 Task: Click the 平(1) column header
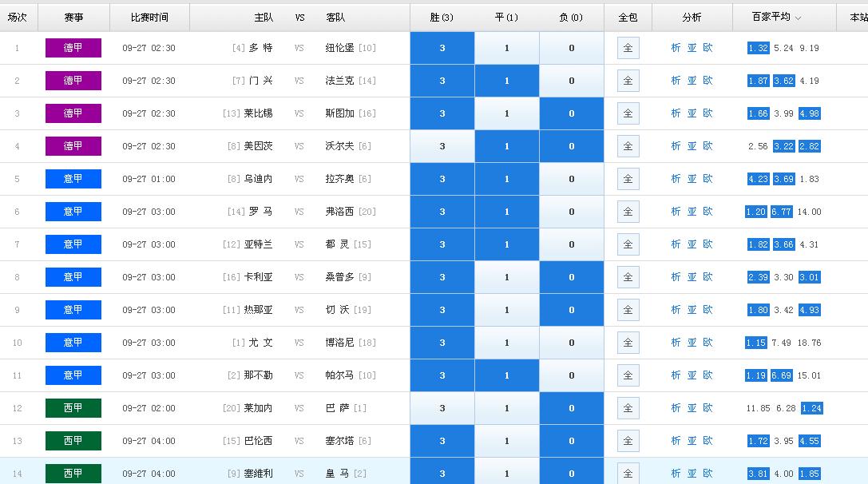[x=506, y=17]
